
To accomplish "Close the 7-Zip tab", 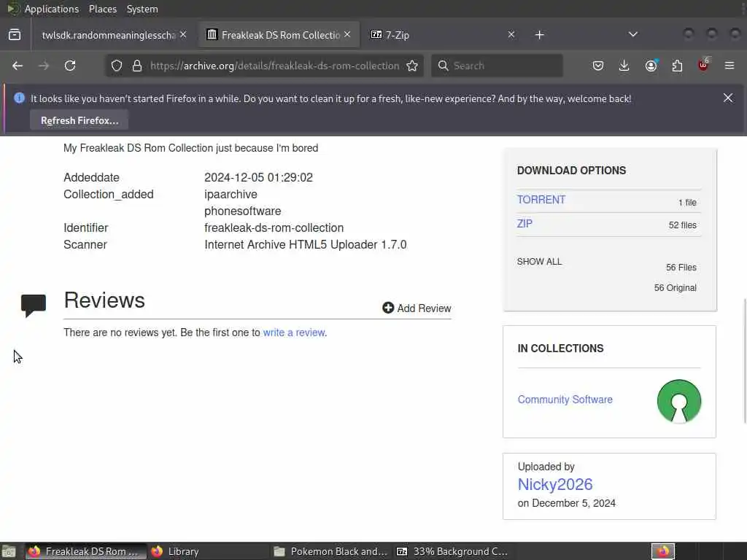I will pos(511,35).
